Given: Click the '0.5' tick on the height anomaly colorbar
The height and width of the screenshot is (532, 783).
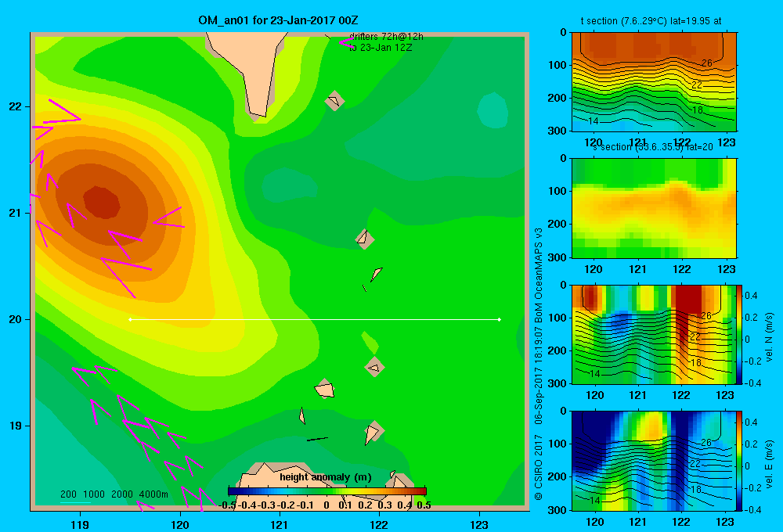Looking at the screenshot, I should pos(424,505).
